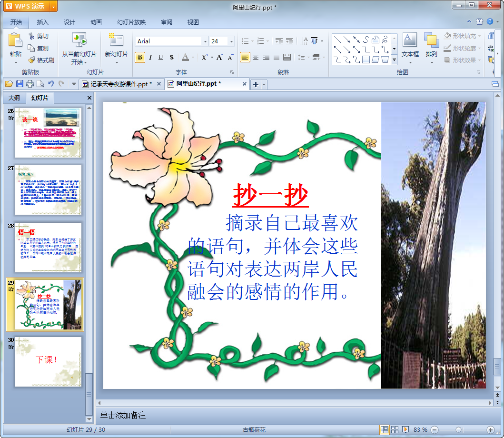
Task: Select slide 28 thumbnail 悟一悟
Action: pyautogui.click(x=48, y=247)
